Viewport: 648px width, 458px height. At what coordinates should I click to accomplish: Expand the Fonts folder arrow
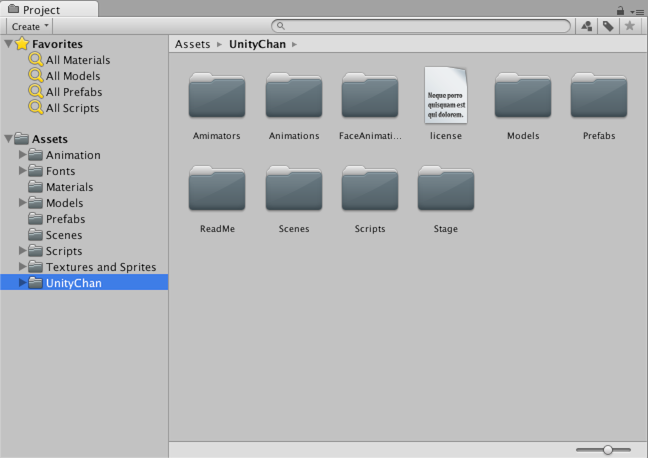(23, 170)
